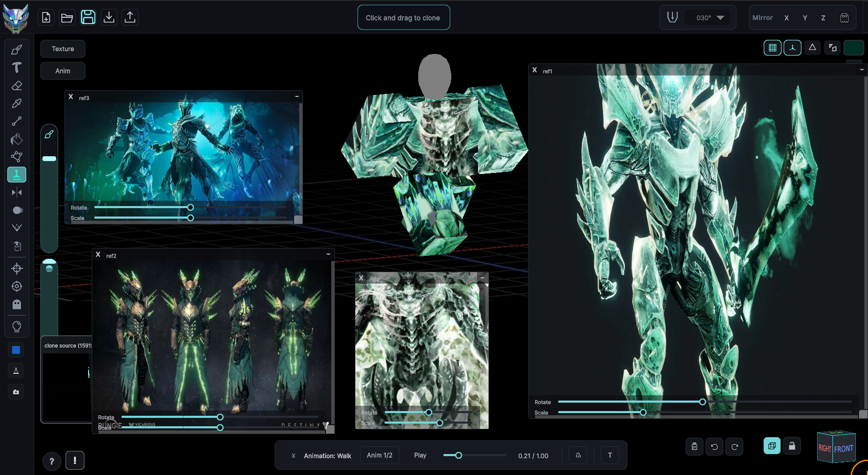The width and height of the screenshot is (868, 475).
Task: Save the project with the floppy disk icon
Action: coord(88,17)
